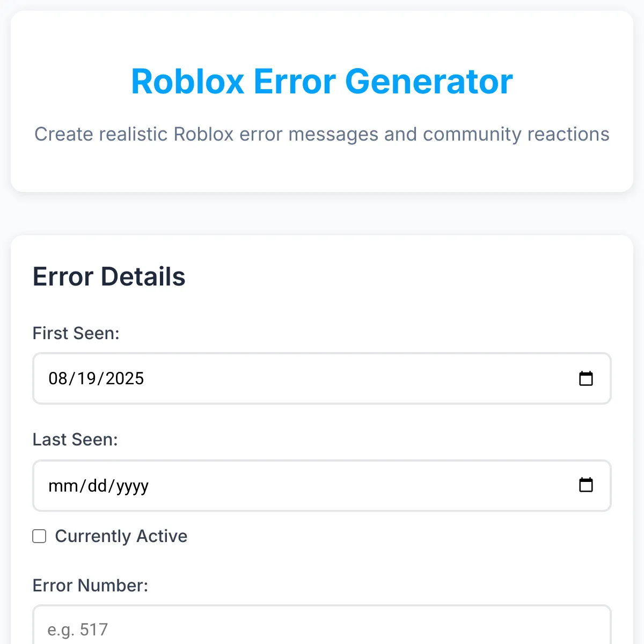Image resolution: width=644 pixels, height=644 pixels.
Task: Click the First Seen label
Action: [76, 333]
